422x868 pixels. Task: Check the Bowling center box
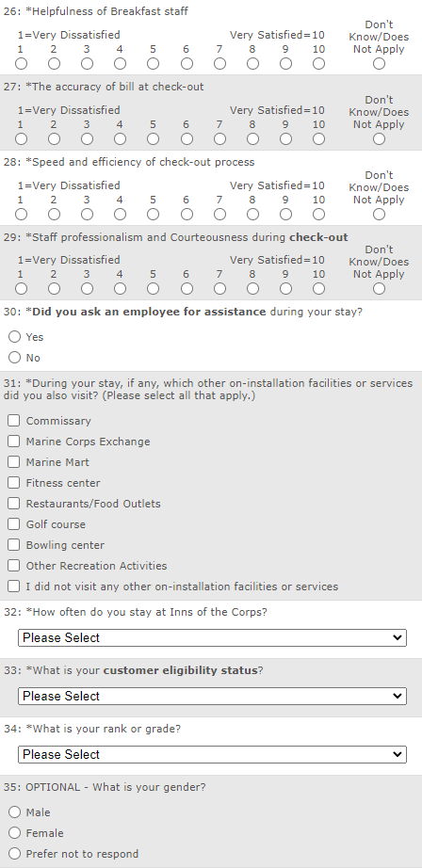[14, 545]
